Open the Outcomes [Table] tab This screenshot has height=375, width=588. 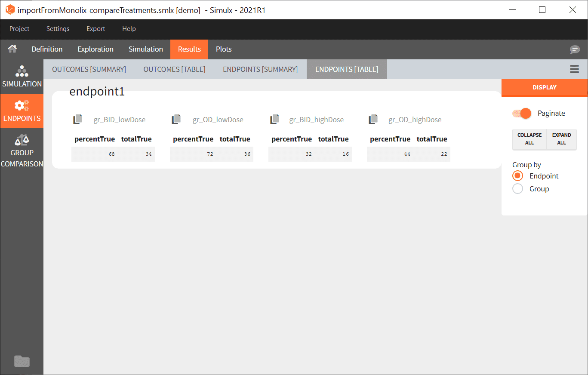[174, 69]
